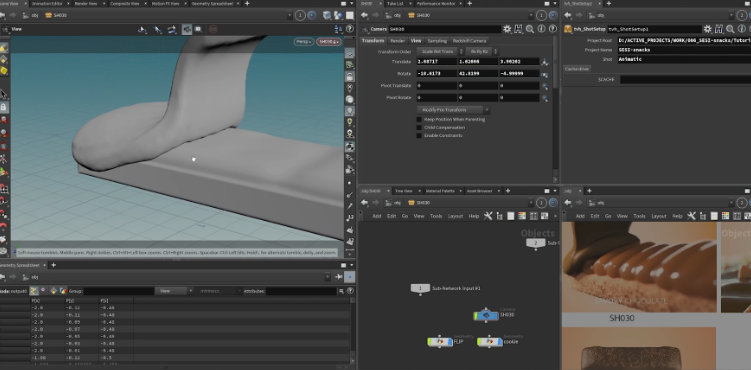The height and width of the screenshot is (370, 751).
Task: Click the Shot field reading Animatic
Action: coord(684,59)
